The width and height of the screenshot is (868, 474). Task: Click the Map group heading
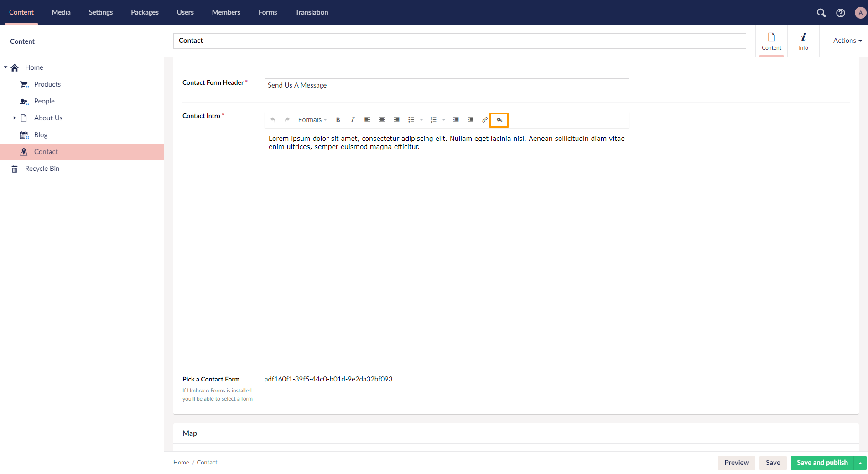pyautogui.click(x=190, y=433)
